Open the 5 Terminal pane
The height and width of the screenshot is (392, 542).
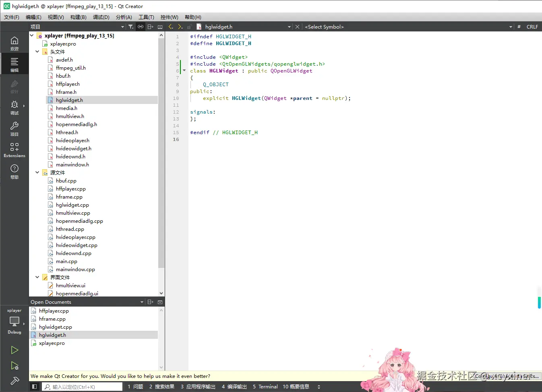pos(265,386)
